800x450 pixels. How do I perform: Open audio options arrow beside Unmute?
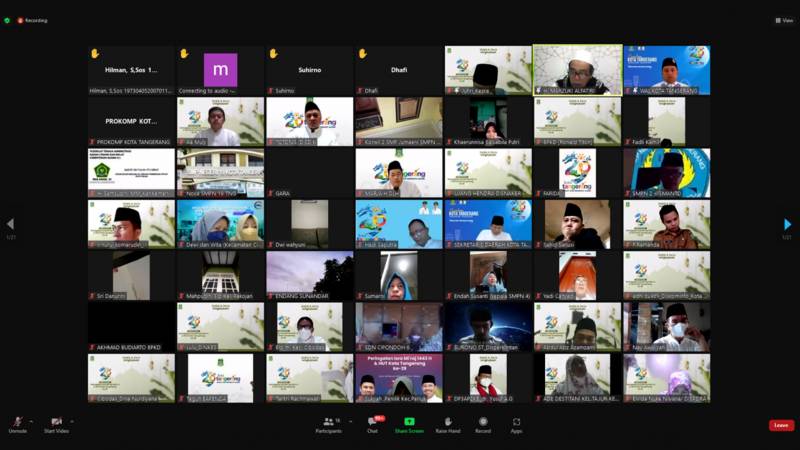[31, 420]
